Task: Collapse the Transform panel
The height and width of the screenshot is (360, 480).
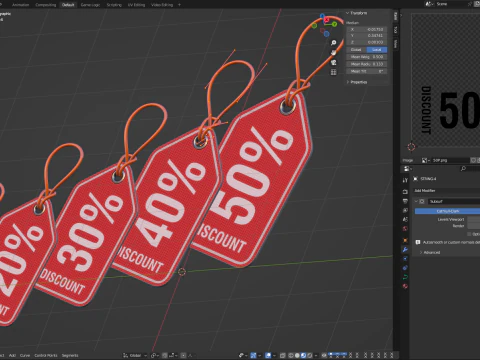Action: pos(357,13)
